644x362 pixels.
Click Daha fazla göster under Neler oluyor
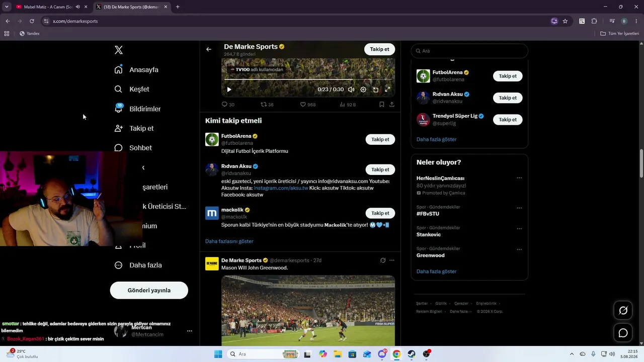[x=437, y=271]
